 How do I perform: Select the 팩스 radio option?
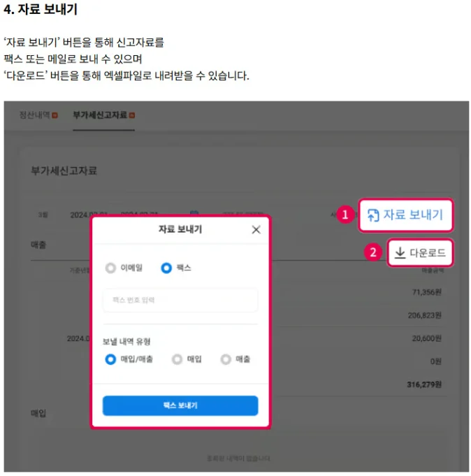coord(166,268)
